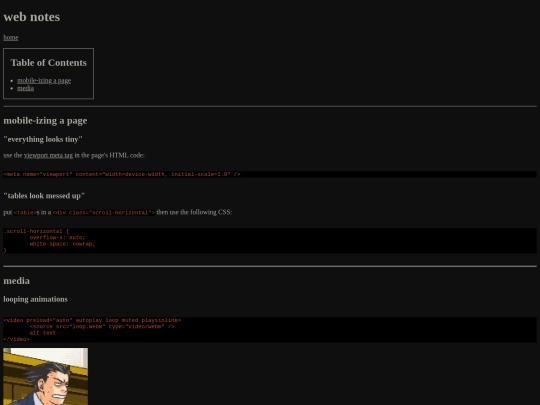Click the web notes page title
Viewport: 540px width, 405px height.
[32, 17]
